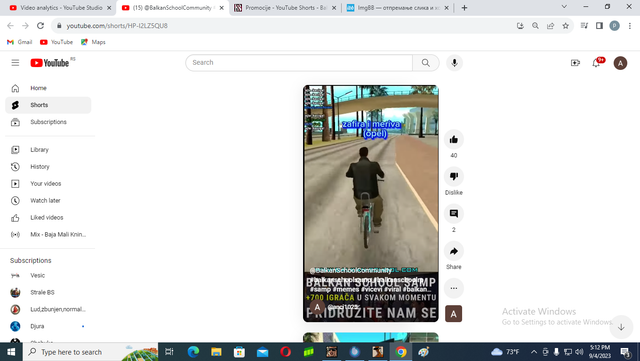The height and width of the screenshot is (361, 640).
Task: Open Lud,zbunjen,normal channel subscription
Action: click(x=48, y=309)
